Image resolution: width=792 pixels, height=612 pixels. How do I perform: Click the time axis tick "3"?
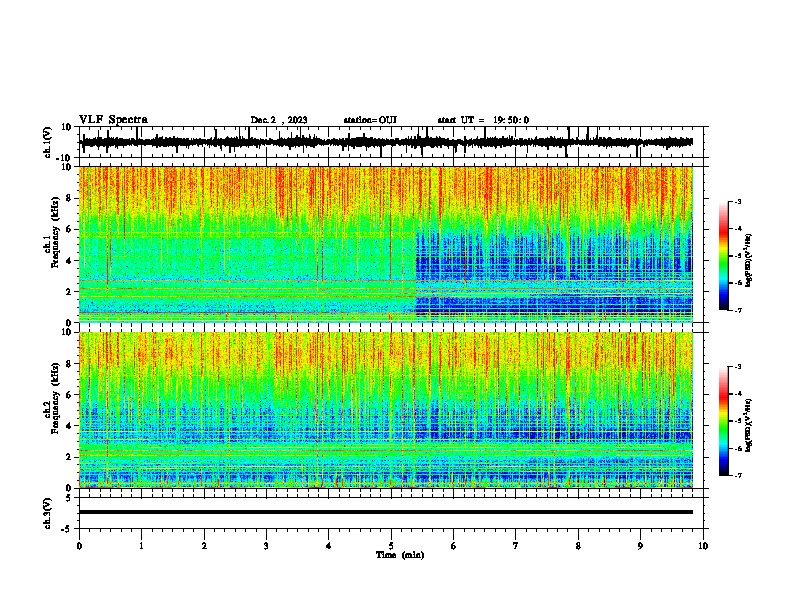click(x=266, y=546)
